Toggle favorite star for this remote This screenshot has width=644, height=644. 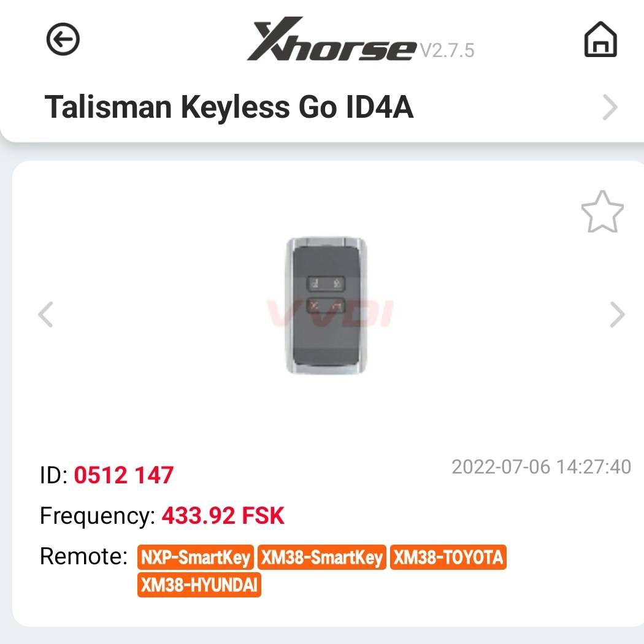[x=602, y=212]
